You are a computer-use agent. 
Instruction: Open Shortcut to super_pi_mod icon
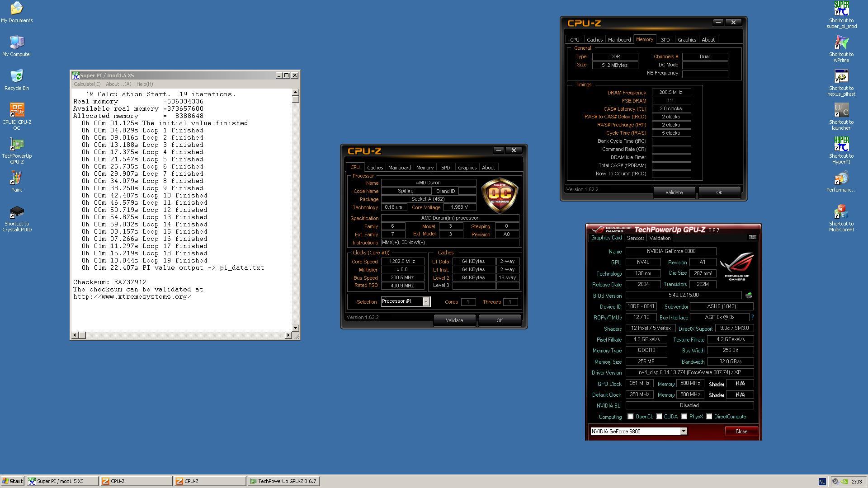point(841,14)
